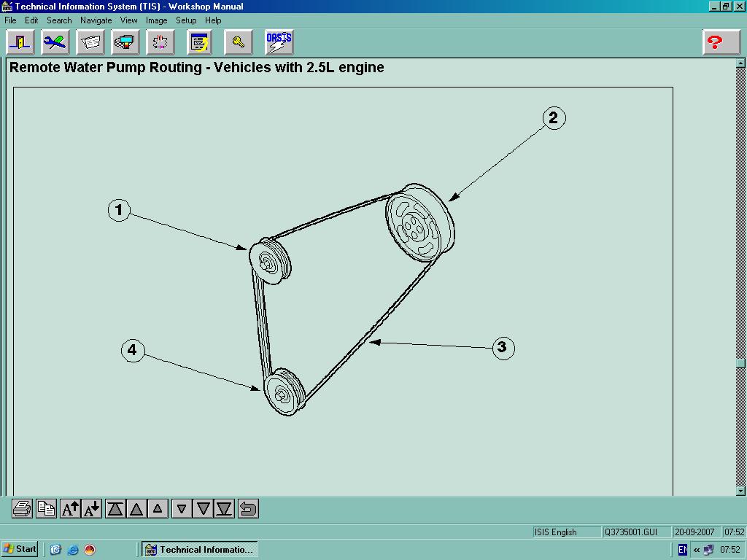Screen dimensions: 747x560
Task: Expand hidden system tray icons chevron
Action: (x=697, y=550)
